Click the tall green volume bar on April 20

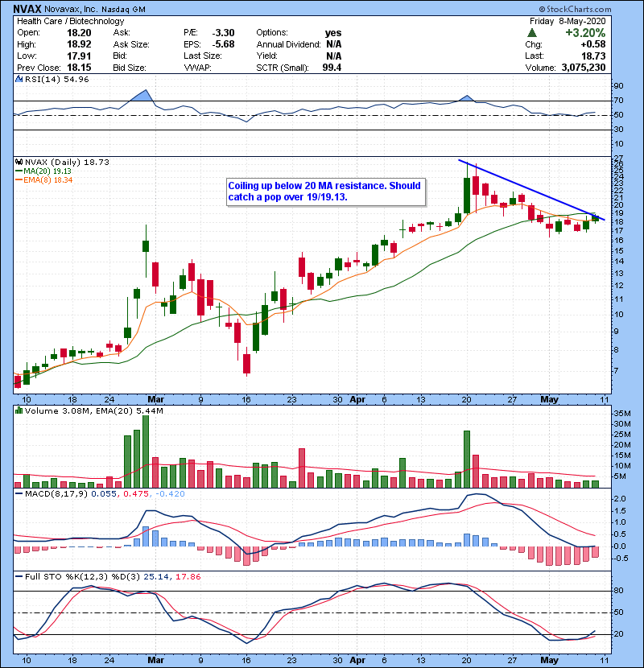(467, 460)
